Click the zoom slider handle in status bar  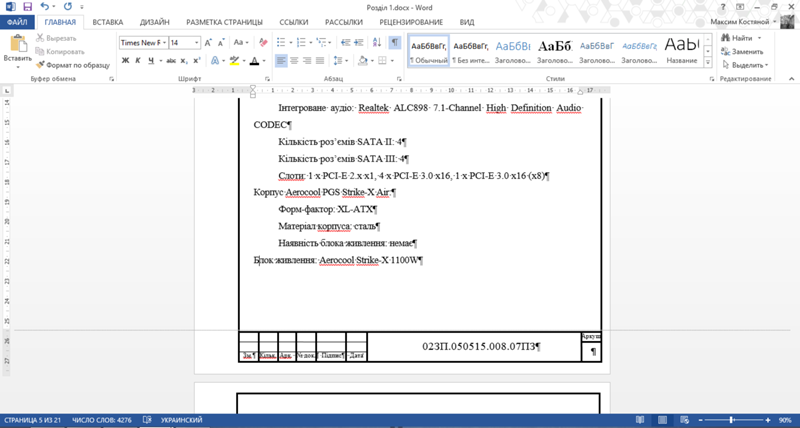732,420
